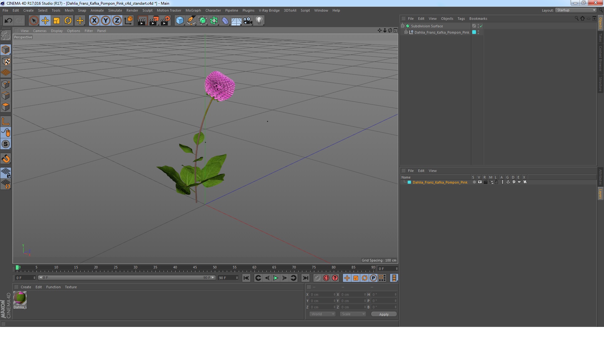Open the Layout Startup dropdown

(576, 10)
